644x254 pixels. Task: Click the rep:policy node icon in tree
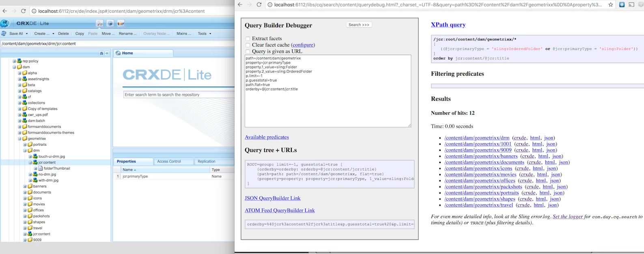19,61
